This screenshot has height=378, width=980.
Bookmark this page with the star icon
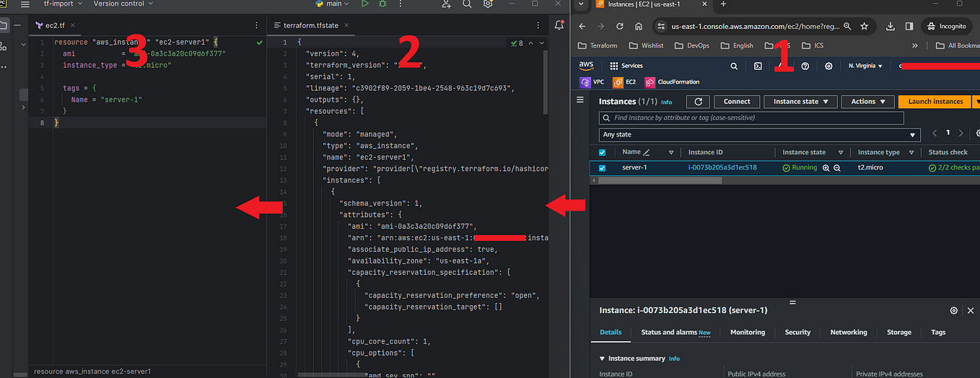tap(864, 26)
